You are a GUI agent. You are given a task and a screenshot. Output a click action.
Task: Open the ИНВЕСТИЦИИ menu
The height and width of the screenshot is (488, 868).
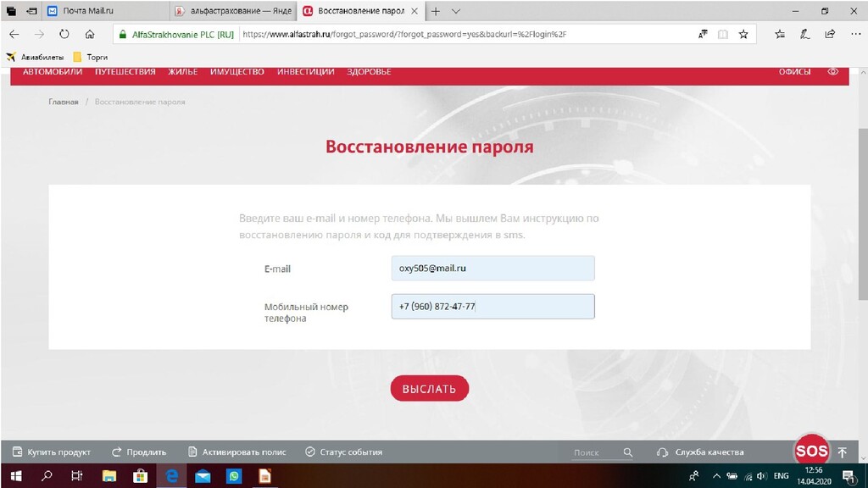[x=305, y=72]
